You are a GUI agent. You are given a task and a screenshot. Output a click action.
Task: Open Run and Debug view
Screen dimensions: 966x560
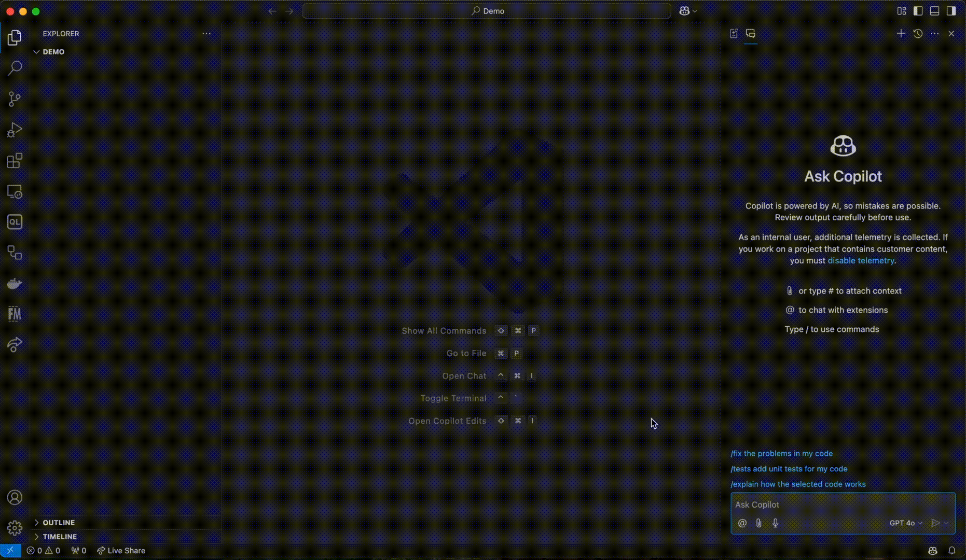[15, 130]
